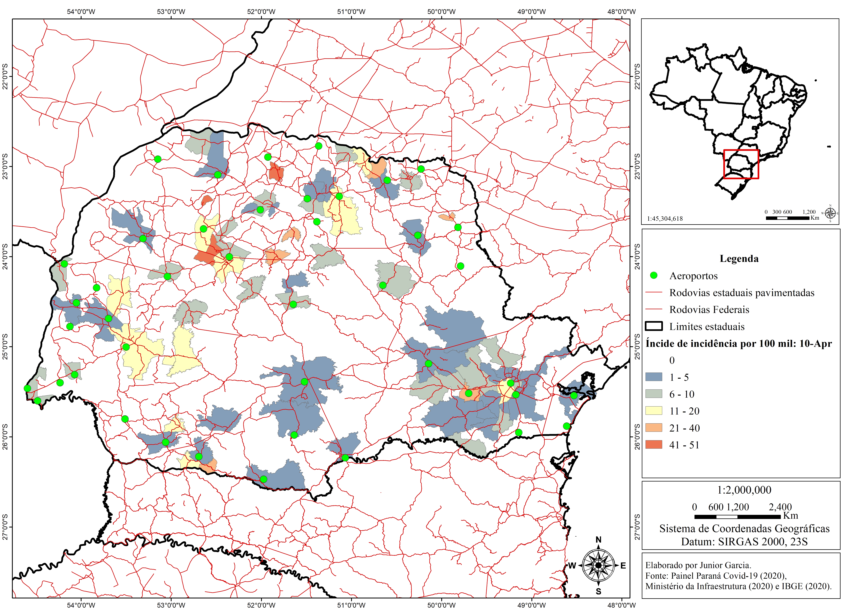Click the top '51°0'0"W' longitude label
This screenshot has width=843, height=616.
point(351,12)
